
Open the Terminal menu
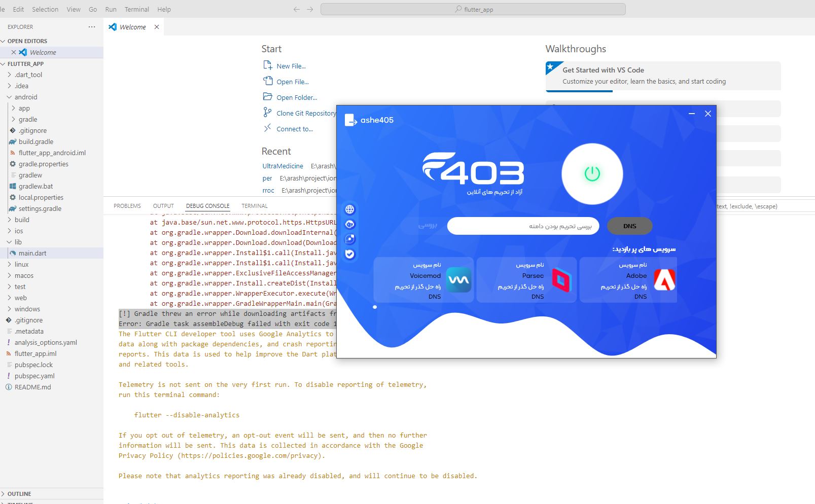137,9
